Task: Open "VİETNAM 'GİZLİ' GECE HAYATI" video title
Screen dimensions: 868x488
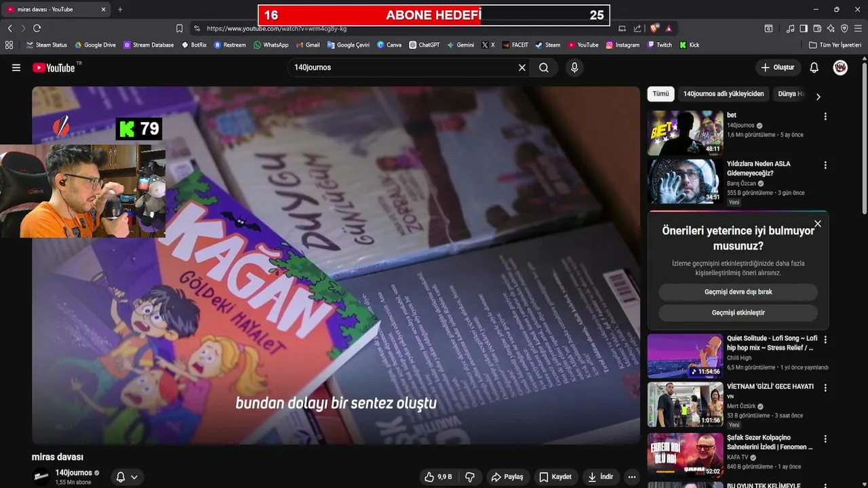Action: coord(770,387)
